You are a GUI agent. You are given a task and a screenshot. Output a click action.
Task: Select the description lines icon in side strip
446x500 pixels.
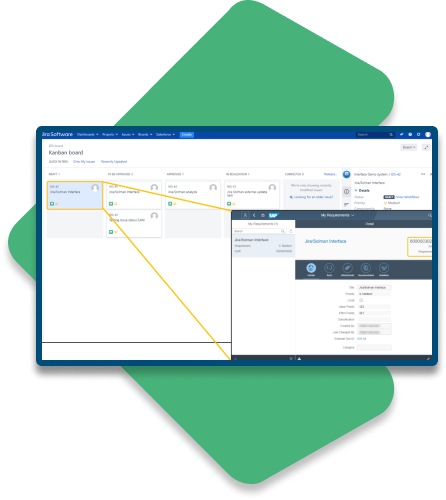pyautogui.click(x=347, y=204)
